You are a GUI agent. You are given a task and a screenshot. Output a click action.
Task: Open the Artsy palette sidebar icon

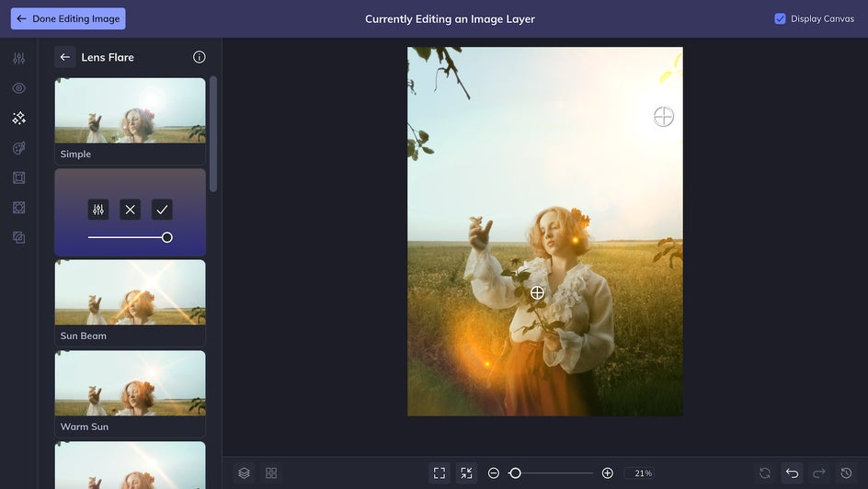(18, 148)
